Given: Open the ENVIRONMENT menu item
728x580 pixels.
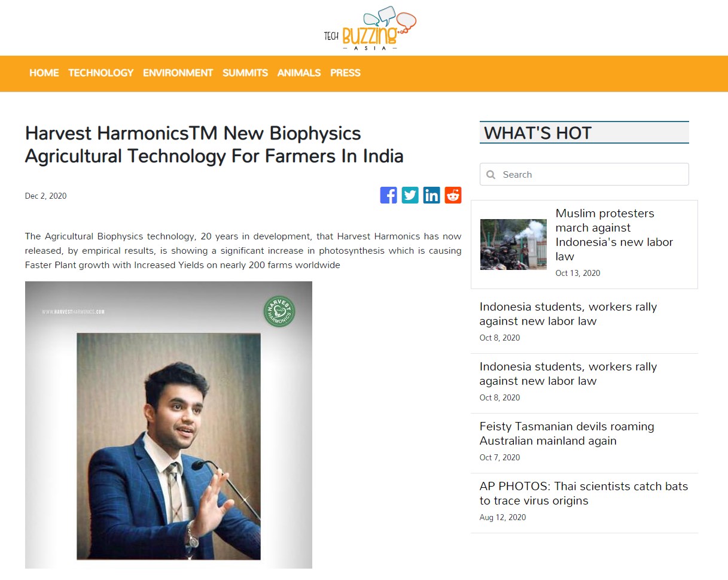Looking at the screenshot, I should (178, 73).
